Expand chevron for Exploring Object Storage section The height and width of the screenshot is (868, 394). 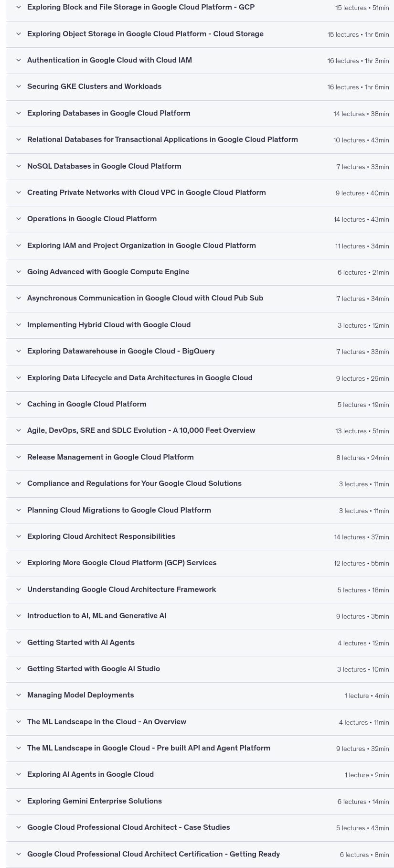[19, 34]
